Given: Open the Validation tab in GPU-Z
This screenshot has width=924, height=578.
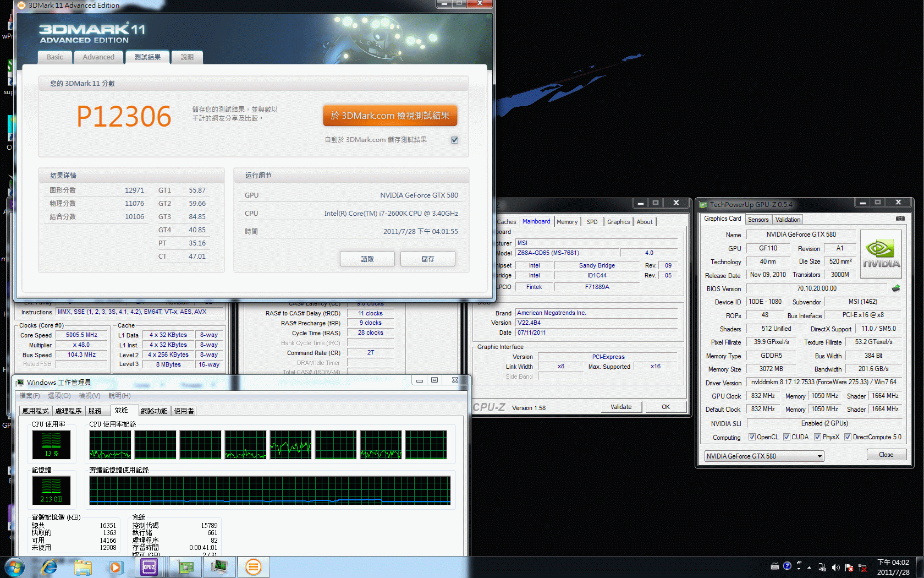Looking at the screenshot, I should tap(788, 220).
